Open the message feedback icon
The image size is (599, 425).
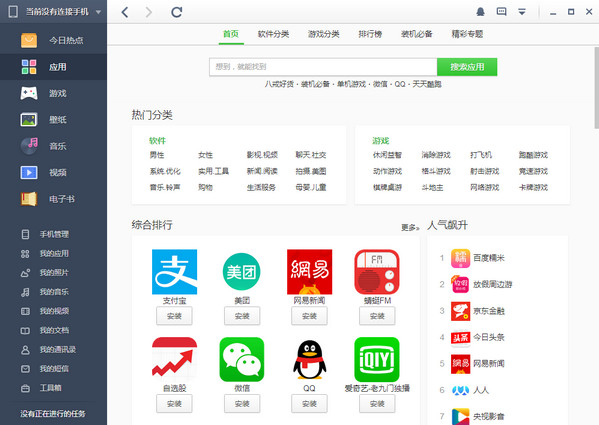click(x=501, y=12)
